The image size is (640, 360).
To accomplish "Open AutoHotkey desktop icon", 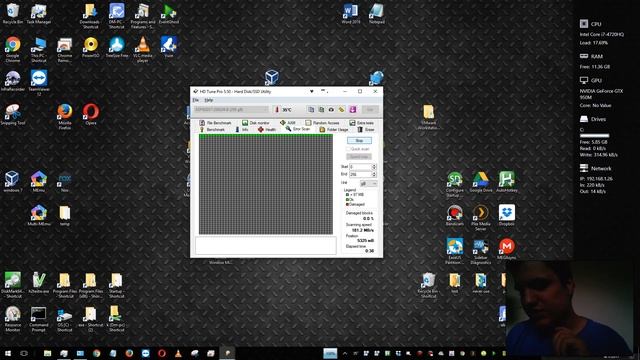I will coord(507,182).
